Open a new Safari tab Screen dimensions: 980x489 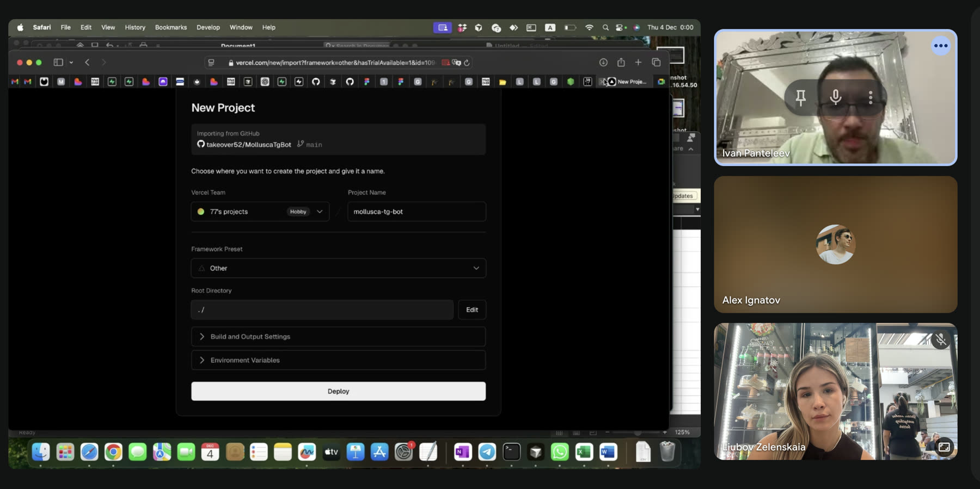click(638, 63)
